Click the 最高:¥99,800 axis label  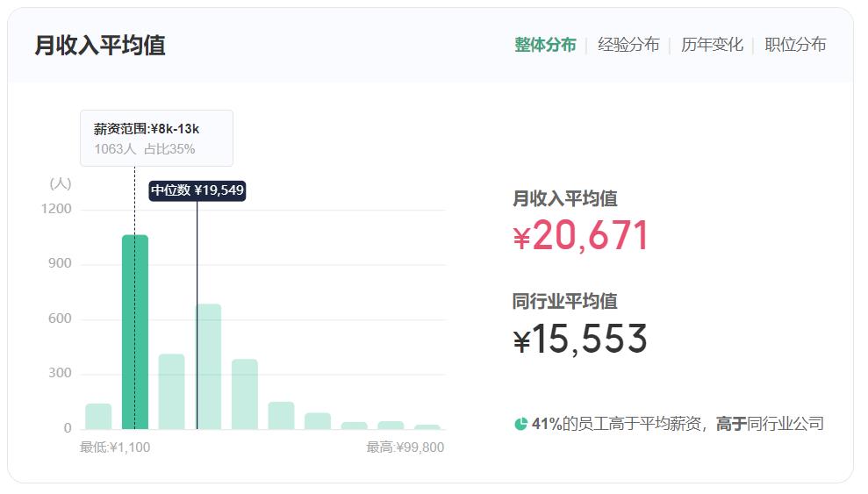coord(405,447)
